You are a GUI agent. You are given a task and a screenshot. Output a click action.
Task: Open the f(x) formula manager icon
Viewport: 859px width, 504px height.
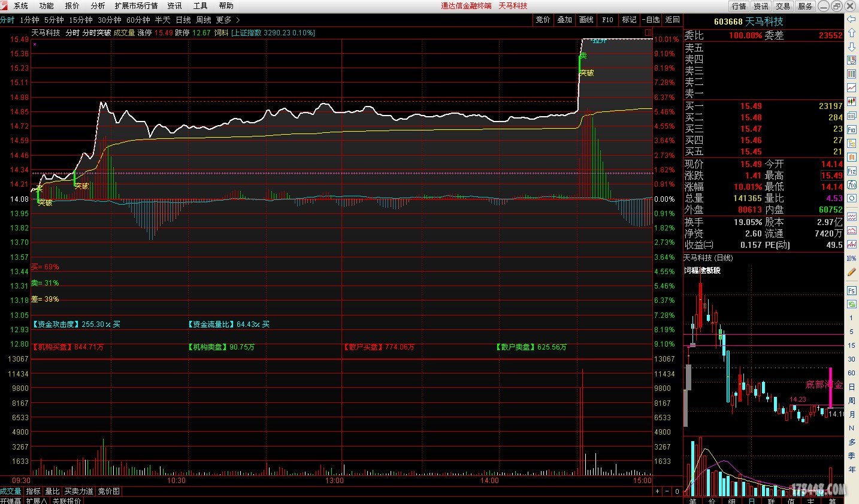click(851, 184)
